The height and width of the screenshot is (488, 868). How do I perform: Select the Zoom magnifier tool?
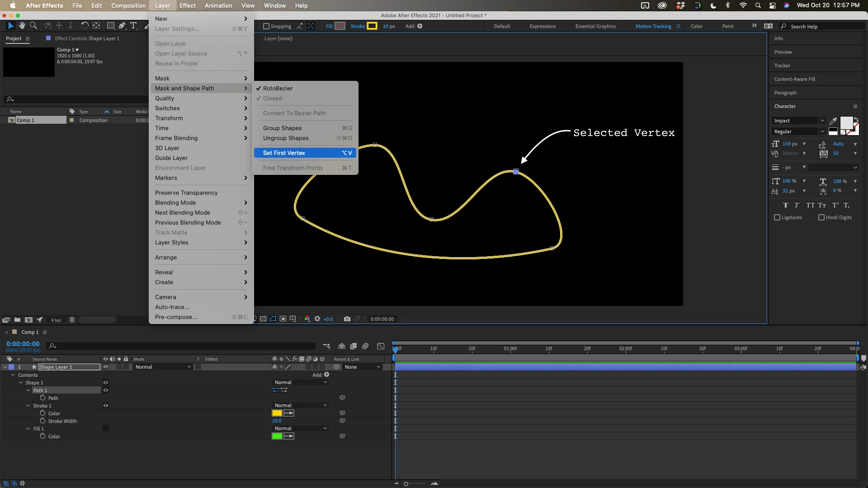pos(33,26)
